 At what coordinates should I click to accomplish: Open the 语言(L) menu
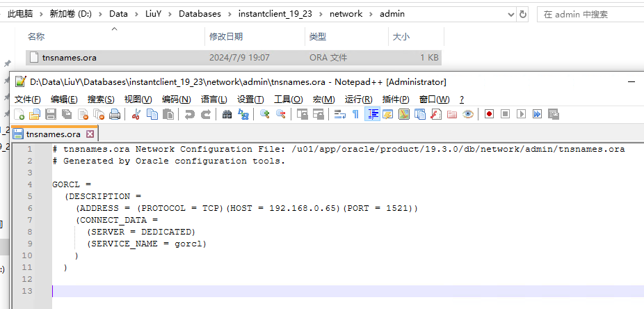click(x=214, y=100)
